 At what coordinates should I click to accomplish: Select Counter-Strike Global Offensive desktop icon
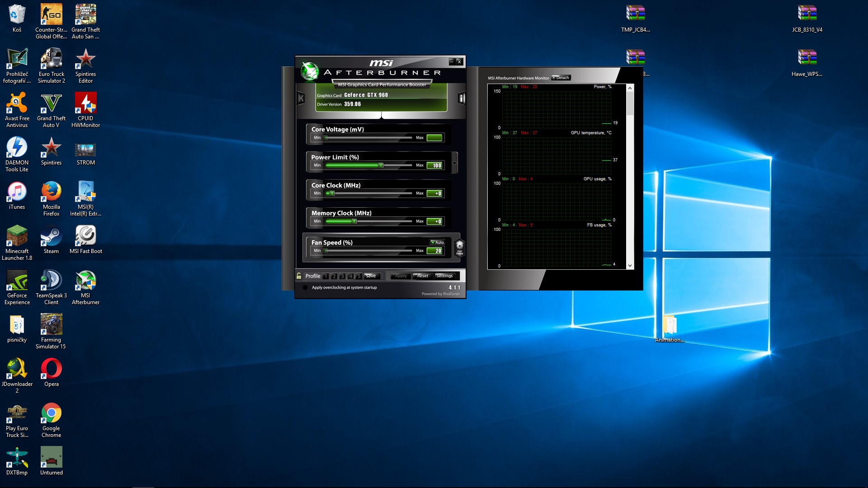click(x=51, y=21)
